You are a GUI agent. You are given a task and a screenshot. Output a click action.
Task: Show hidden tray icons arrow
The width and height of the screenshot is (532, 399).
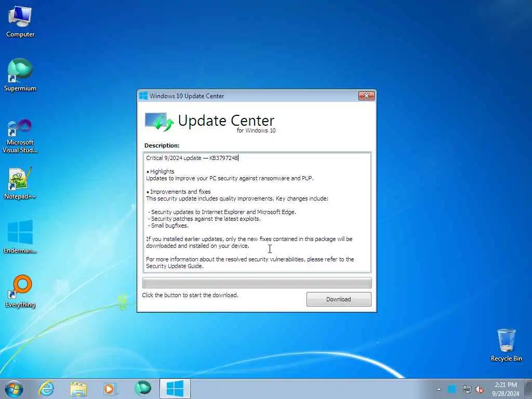(438, 389)
